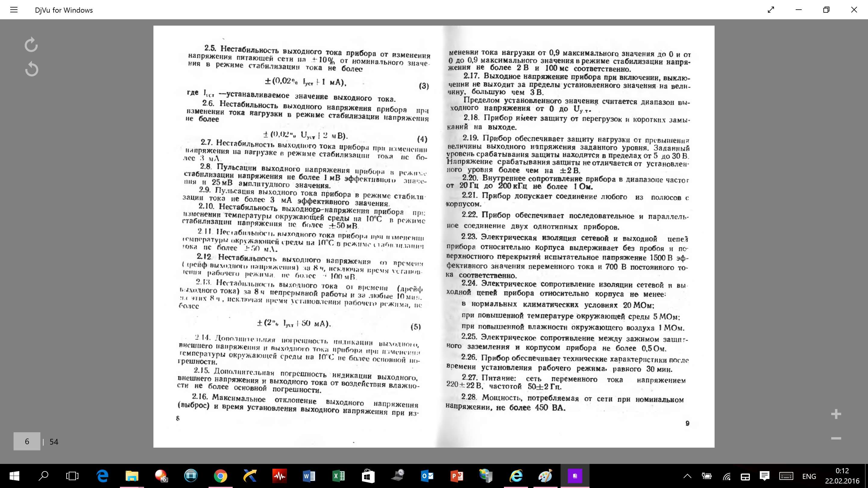
Task: Click the current page number field
Action: [x=27, y=442]
